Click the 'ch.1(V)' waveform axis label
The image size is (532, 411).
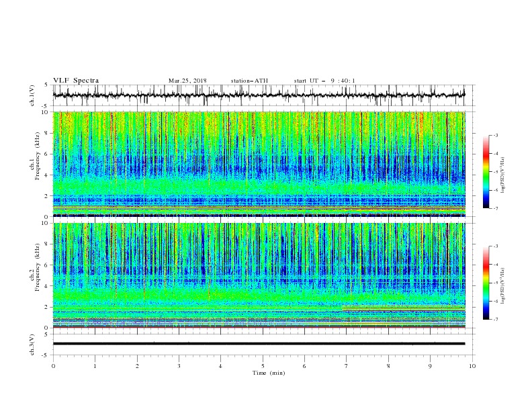[x=32, y=95]
